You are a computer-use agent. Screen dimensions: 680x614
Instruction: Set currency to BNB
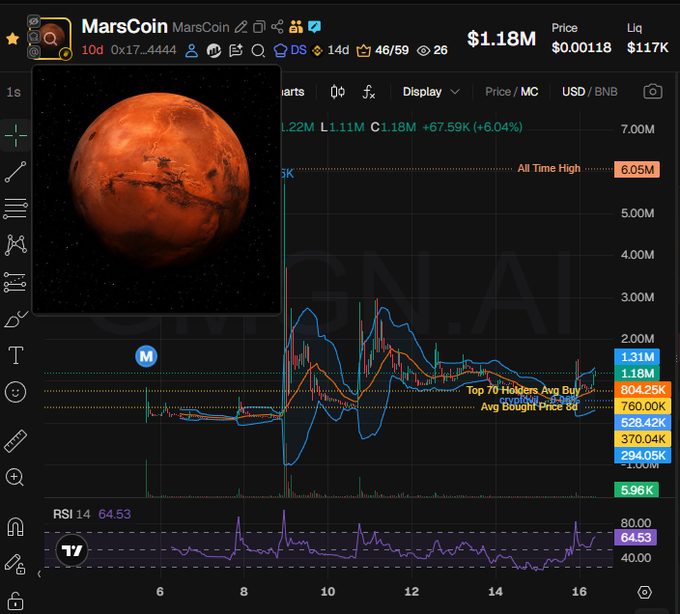tap(606, 91)
